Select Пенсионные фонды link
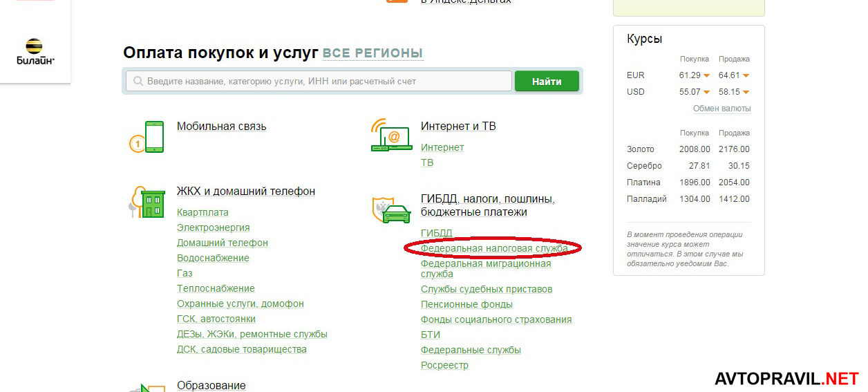The height and width of the screenshot is (392, 868). 466,304
